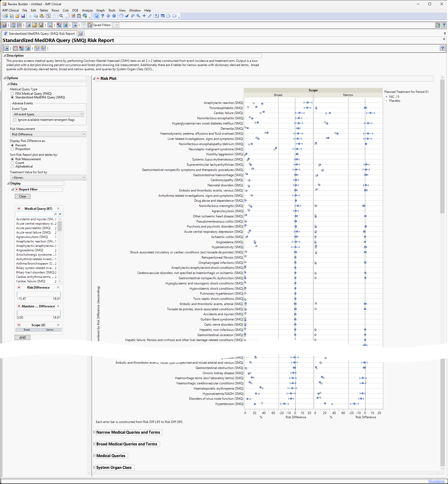
Task: Open the Tables menu
Action: pyautogui.click(x=44, y=10)
